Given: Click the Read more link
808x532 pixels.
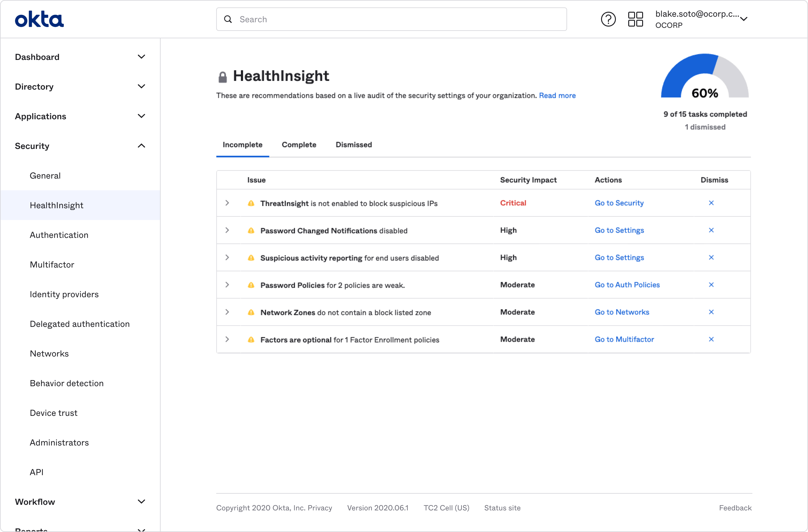Looking at the screenshot, I should click(557, 95).
